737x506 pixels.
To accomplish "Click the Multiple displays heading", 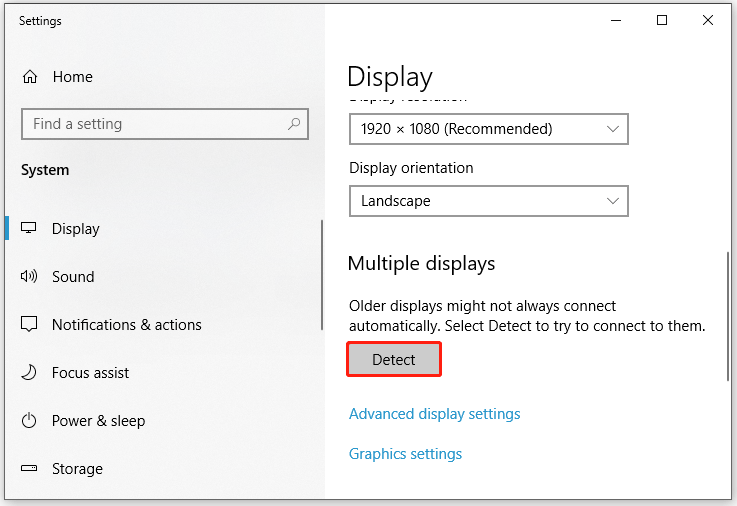I will 421,264.
